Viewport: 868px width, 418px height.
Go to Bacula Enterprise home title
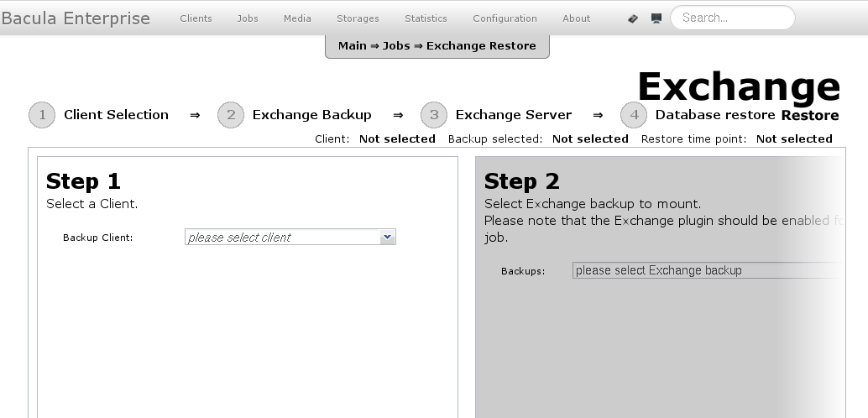click(76, 18)
